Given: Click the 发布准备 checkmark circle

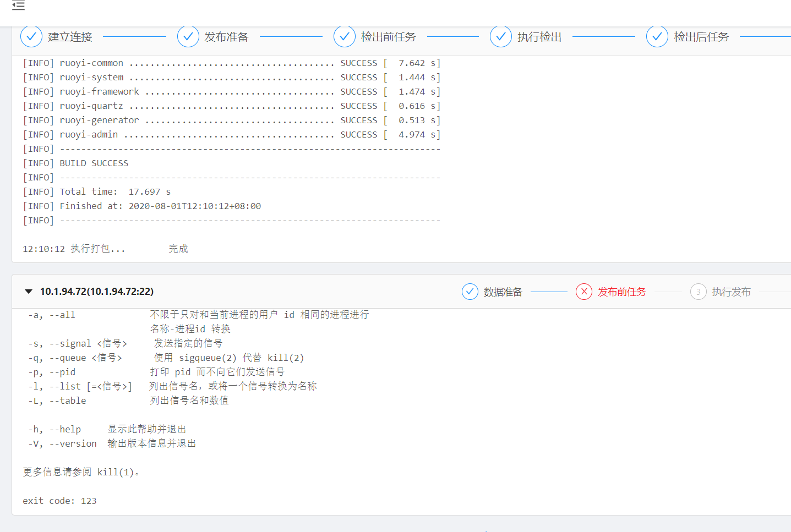Looking at the screenshot, I should (188, 36).
